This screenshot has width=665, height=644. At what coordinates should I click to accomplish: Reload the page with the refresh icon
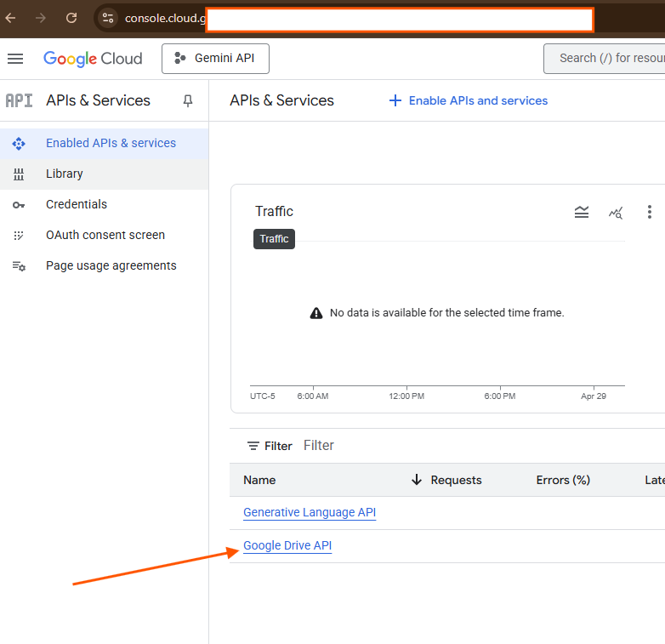[x=71, y=18]
